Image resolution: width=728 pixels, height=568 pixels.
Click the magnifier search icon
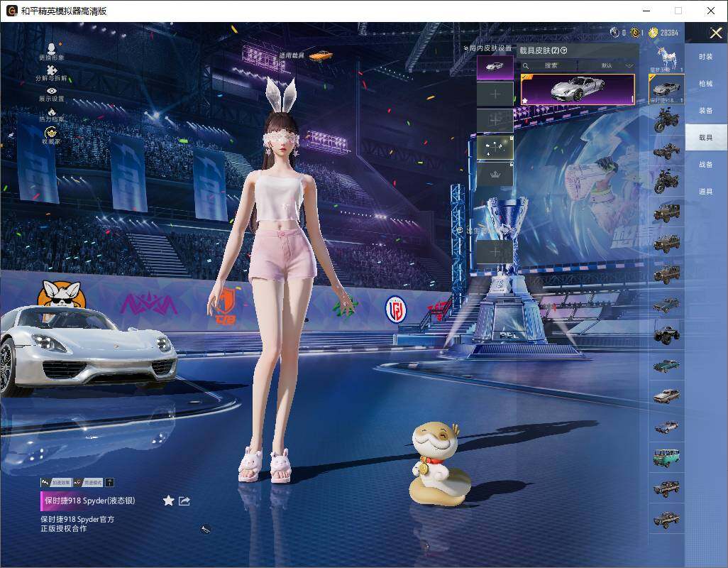click(526, 66)
